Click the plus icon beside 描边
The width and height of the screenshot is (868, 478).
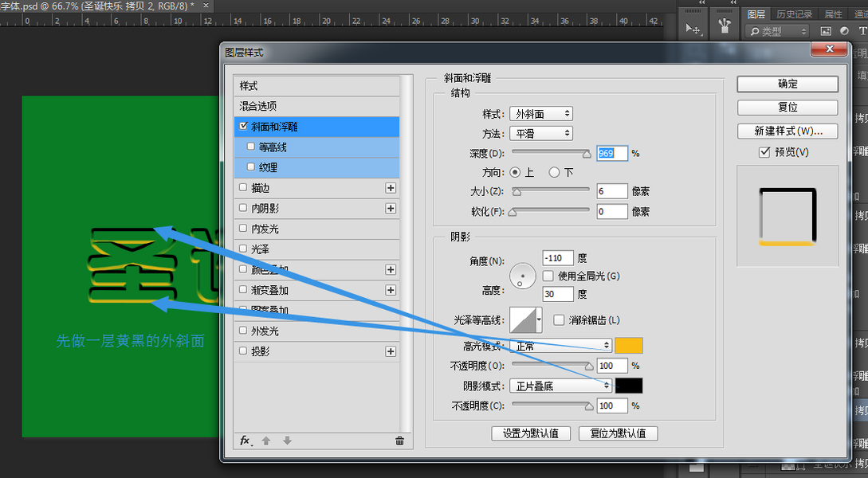(391, 188)
